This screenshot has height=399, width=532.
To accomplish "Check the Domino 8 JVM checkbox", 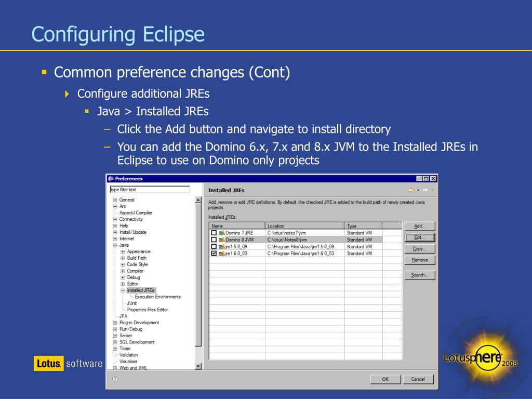I will [214, 240].
